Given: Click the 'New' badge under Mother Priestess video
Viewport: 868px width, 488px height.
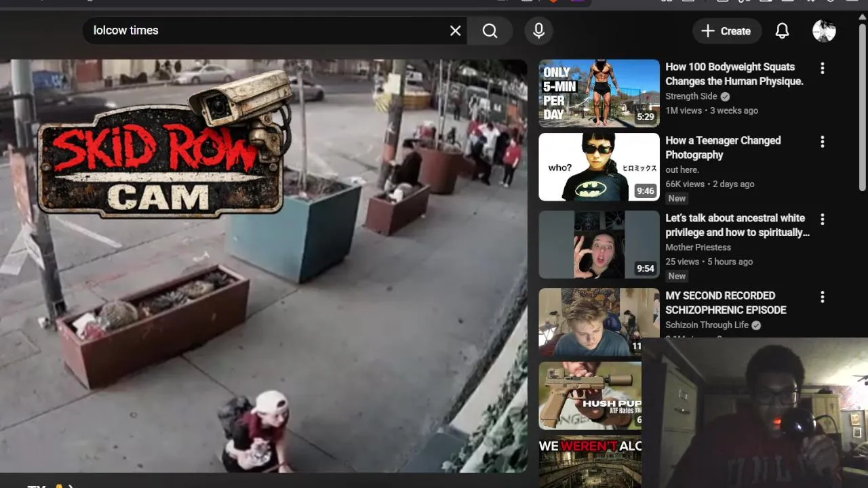Looking at the screenshot, I should tap(677, 276).
